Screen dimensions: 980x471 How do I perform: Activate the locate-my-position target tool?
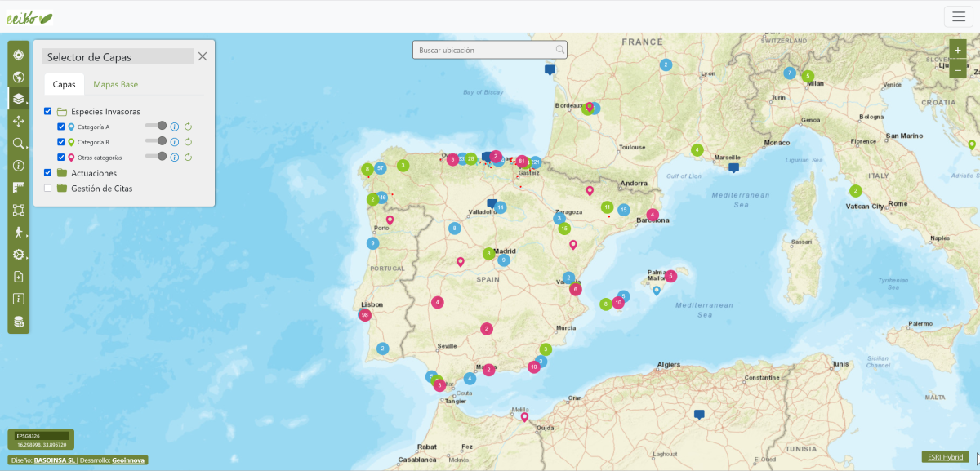[18, 55]
